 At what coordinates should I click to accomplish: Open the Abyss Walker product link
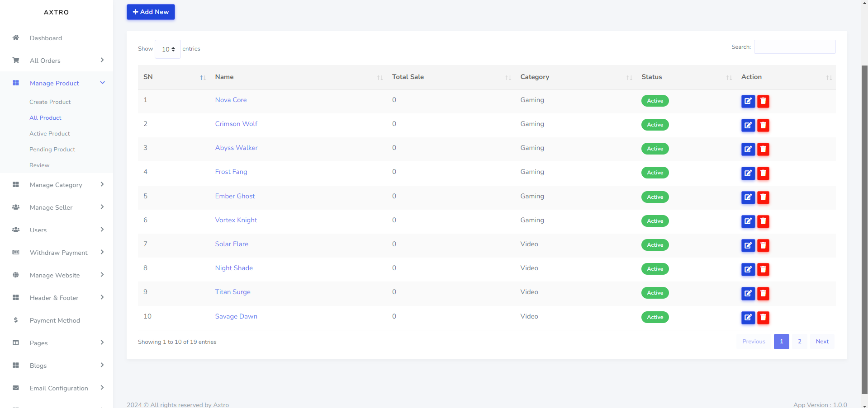[x=236, y=148]
